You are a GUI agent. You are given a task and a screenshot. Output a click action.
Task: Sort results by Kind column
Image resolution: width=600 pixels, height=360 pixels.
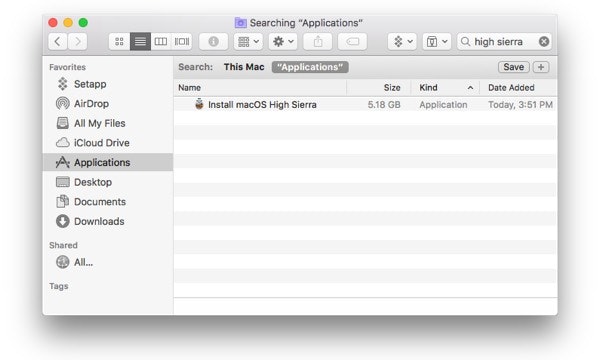[x=445, y=88]
